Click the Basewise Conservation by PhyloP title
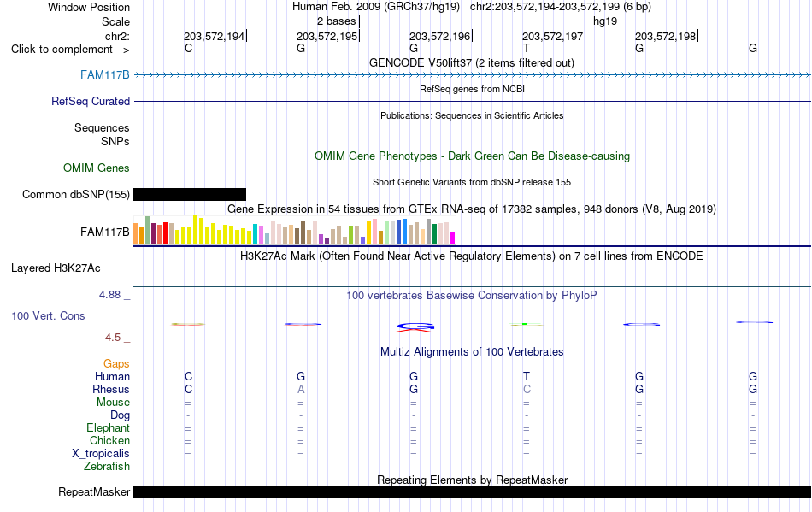Viewport: 812px width, 512px height. pyautogui.click(x=472, y=296)
